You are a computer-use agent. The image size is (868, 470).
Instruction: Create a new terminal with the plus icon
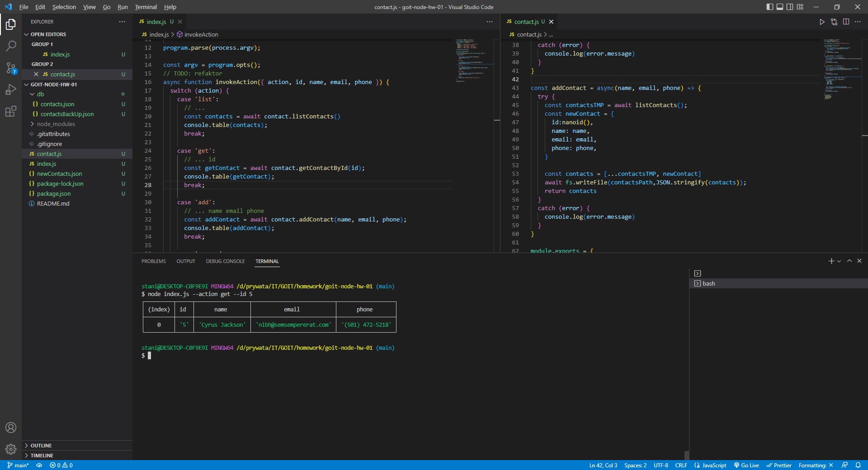click(830, 261)
